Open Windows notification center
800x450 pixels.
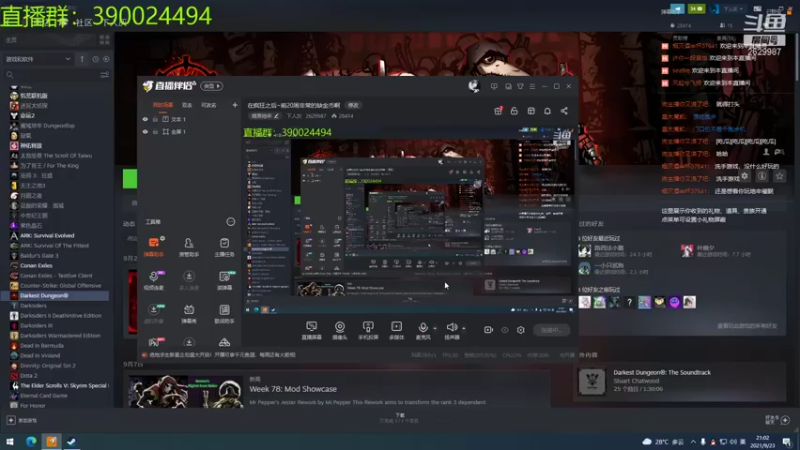point(787,441)
